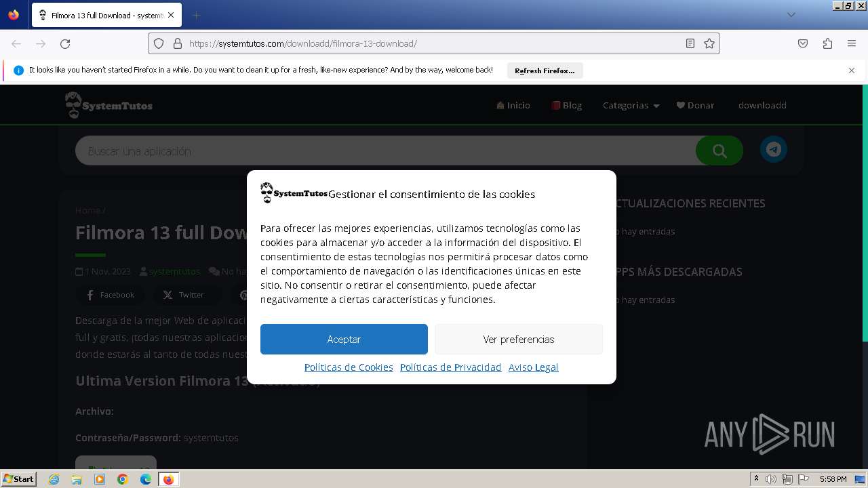This screenshot has width=868, height=488.
Task: Open Action Center flag icon
Action: point(804,479)
